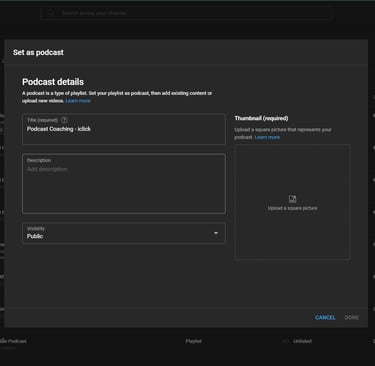375x366 pixels.
Task: Click the search magnifier icon at top
Action: point(50,13)
